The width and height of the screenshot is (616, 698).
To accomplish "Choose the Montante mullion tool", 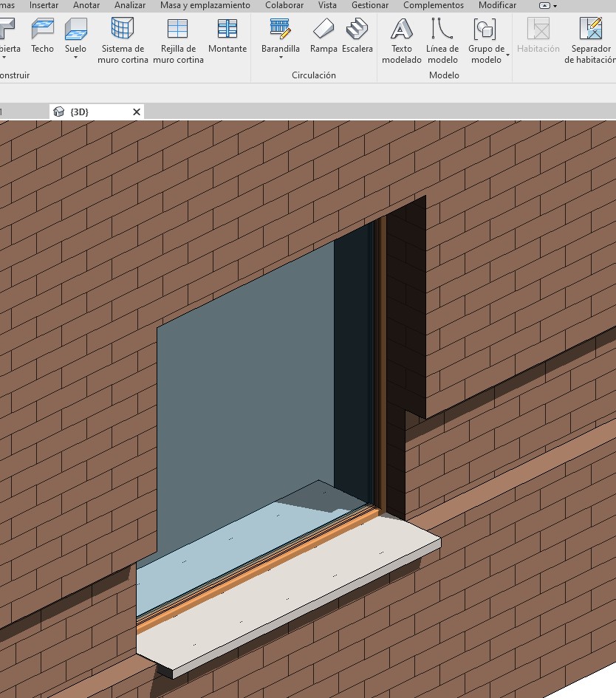I will tap(227, 35).
